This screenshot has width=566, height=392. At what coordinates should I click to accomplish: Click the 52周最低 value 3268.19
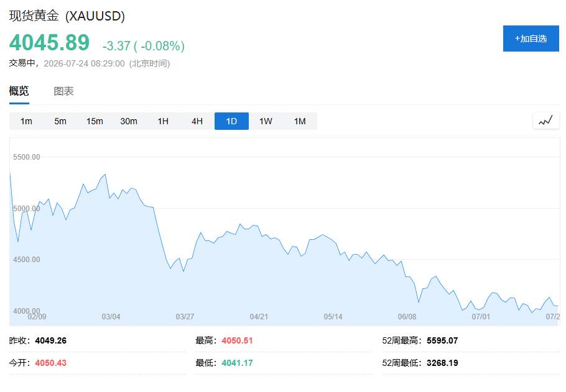442,363
